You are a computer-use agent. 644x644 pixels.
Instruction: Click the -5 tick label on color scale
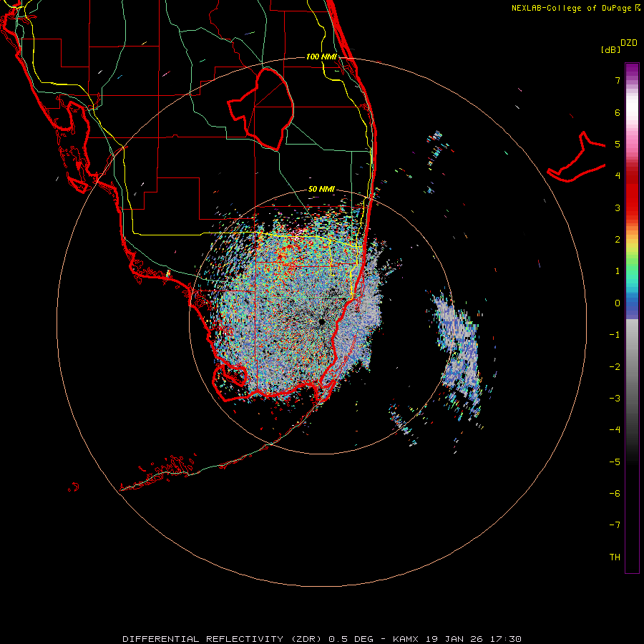pos(615,462)
